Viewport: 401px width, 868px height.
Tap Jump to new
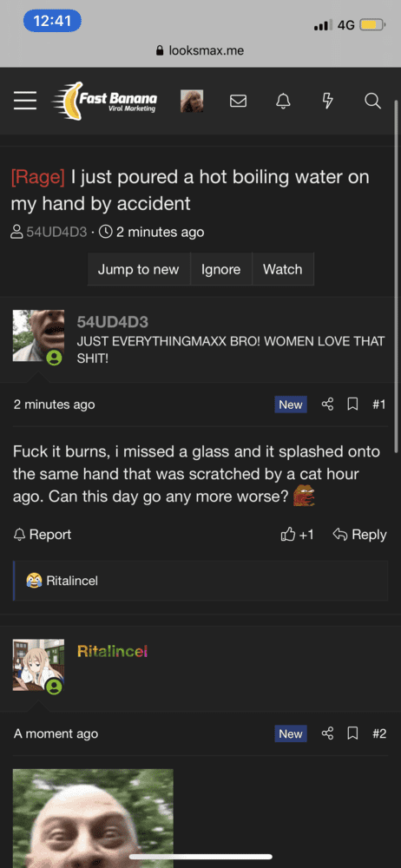coord(139,270)
